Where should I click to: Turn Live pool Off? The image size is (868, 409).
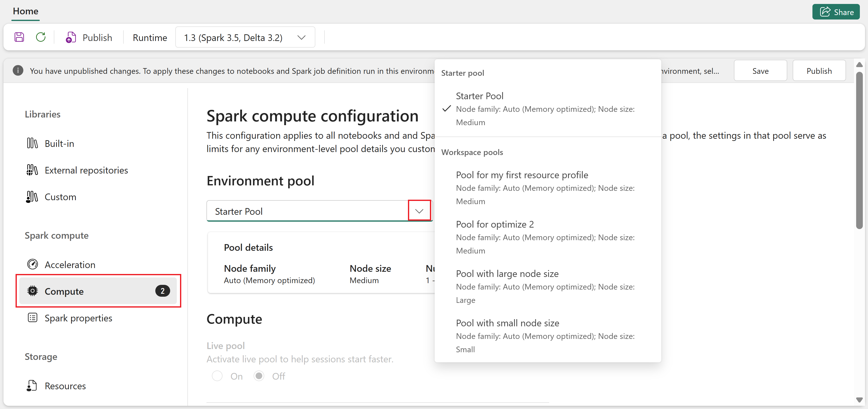[259, 376]
